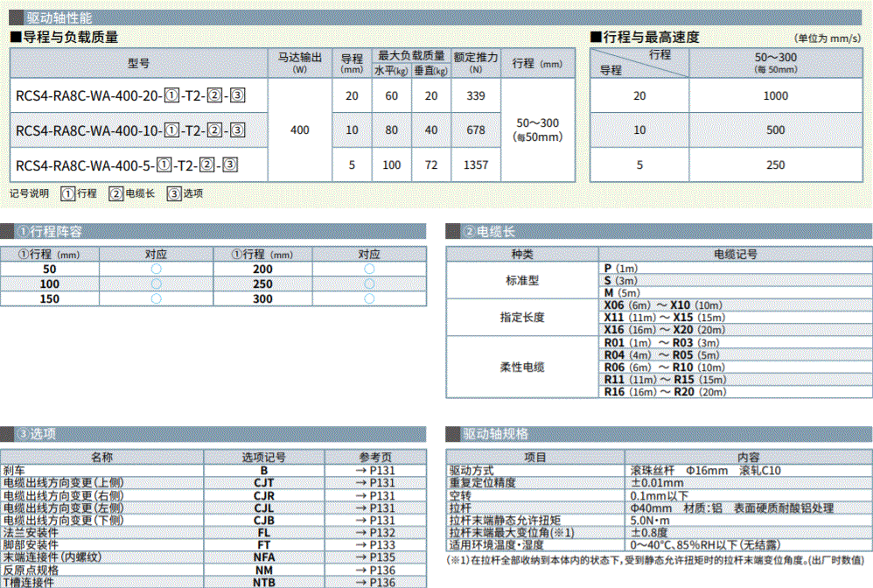Screen dimensions: 873x588
Task: Click the R11 (11m) ~ R15 (15m) row
Action: tap(735, 379)
